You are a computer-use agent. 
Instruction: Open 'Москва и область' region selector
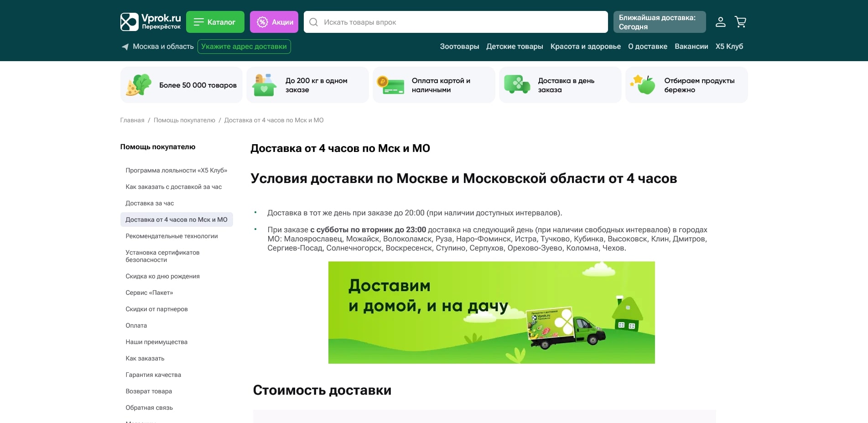[162, 47]
